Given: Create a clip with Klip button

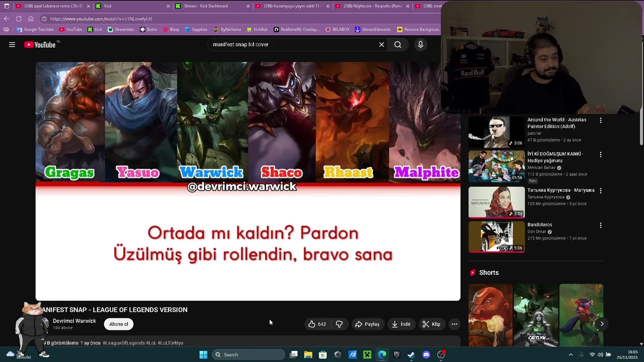Looking at the screenshot, I should pyautogui.click(x=432, y=324).
